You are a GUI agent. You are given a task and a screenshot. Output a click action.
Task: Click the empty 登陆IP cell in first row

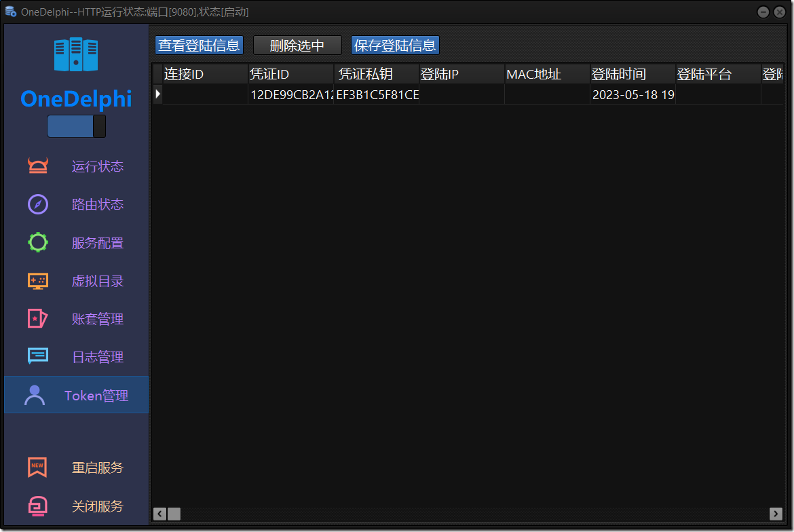(x=462, y=94)
